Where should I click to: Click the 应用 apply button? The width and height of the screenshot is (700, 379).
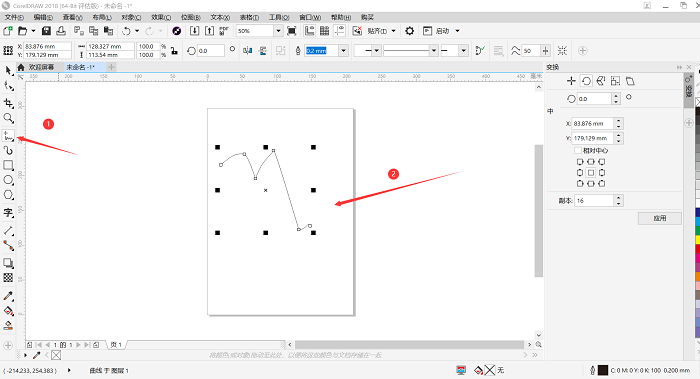tap(659, 218)
